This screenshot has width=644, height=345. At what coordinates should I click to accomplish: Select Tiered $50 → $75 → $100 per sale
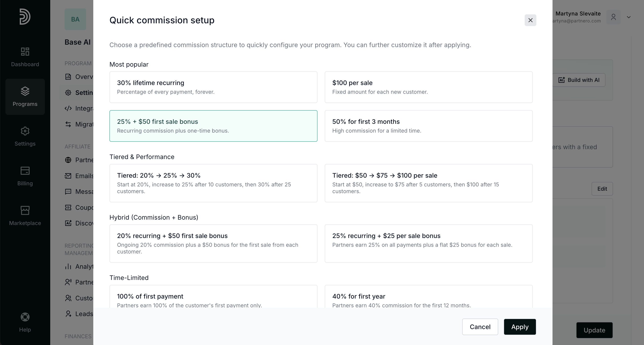pos(428,183)
